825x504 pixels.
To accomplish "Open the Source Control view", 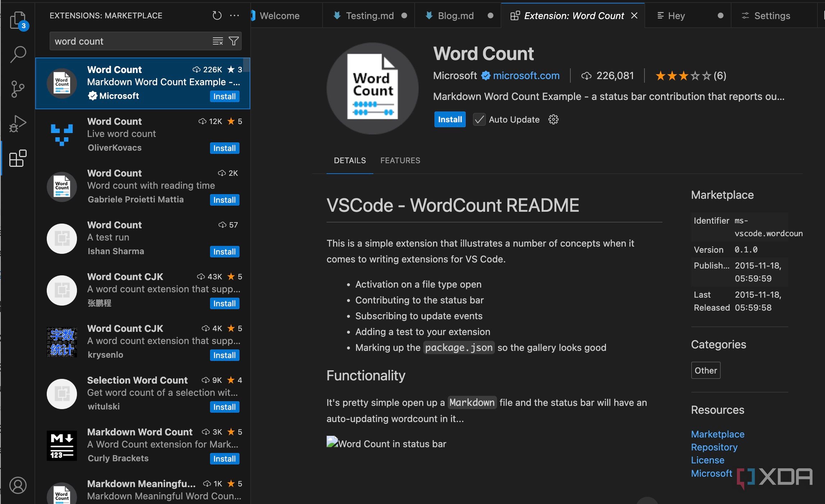I will (x=18, y=89).
